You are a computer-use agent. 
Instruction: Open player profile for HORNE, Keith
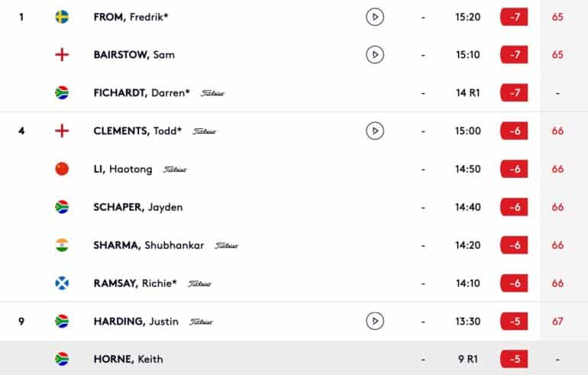click(128, 359)
